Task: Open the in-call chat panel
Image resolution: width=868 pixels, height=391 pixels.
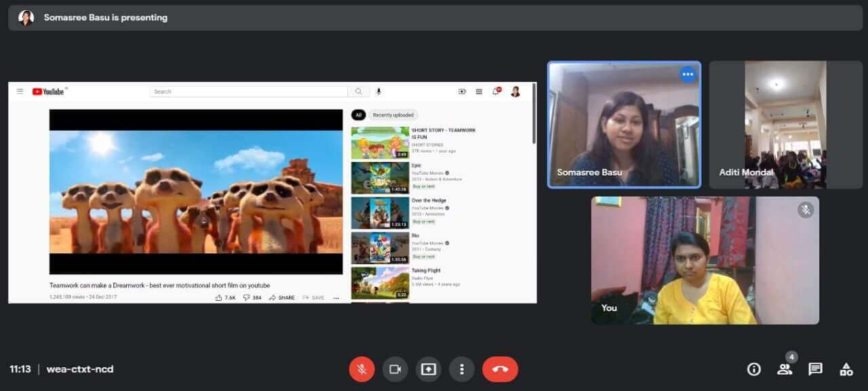Action: click(x=816, y=369)
